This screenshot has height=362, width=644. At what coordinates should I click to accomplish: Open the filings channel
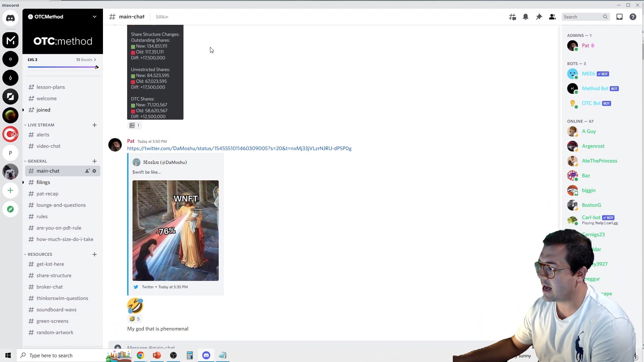point(63,182)
